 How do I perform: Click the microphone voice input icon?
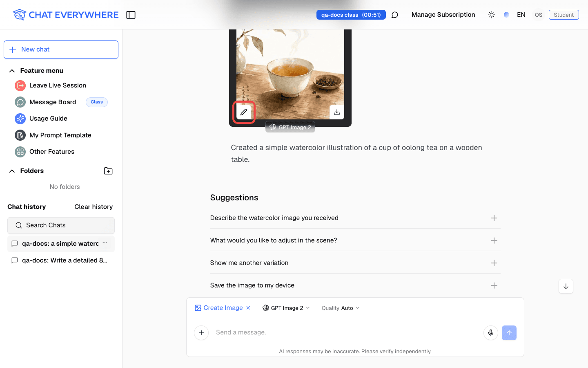(x=491, y=333)
